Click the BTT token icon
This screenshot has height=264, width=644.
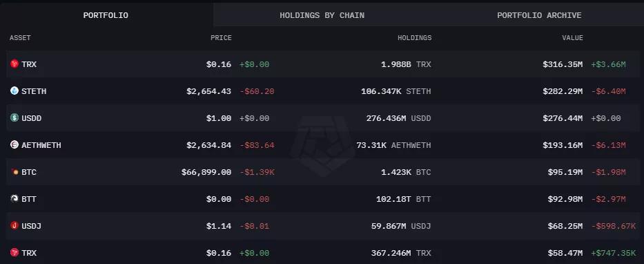click(14, 198)
